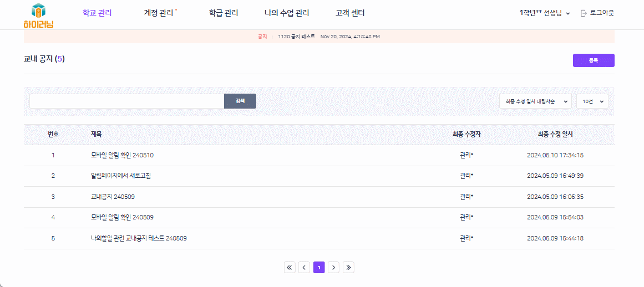The height and width of the screenshot is (287, 644).
Task: Switch to 학급 관리 menu
Action: click(224, 13)
